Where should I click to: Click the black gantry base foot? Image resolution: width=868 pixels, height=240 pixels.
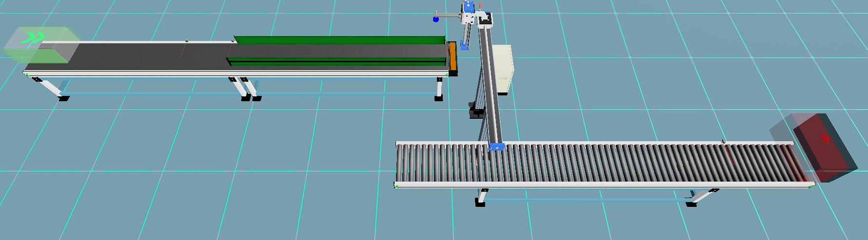coord(476,111)
